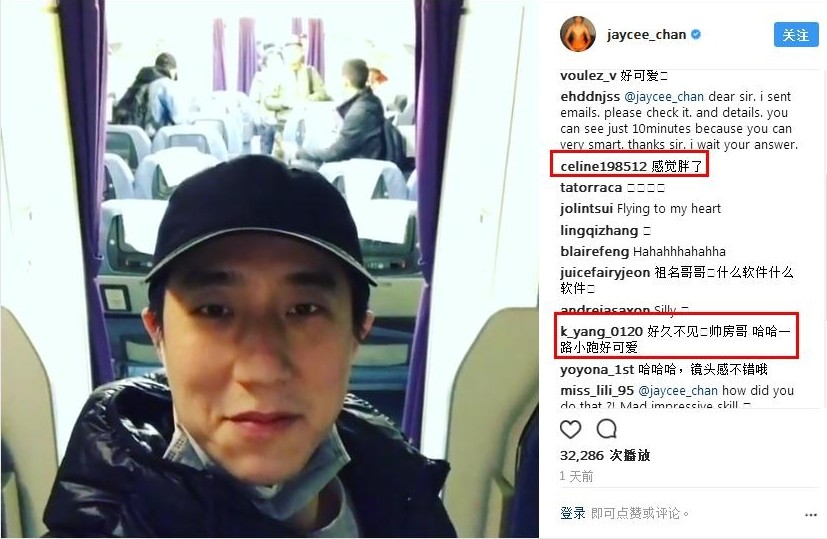
Task: Click the blue verified badge
Action: (696, 35)
